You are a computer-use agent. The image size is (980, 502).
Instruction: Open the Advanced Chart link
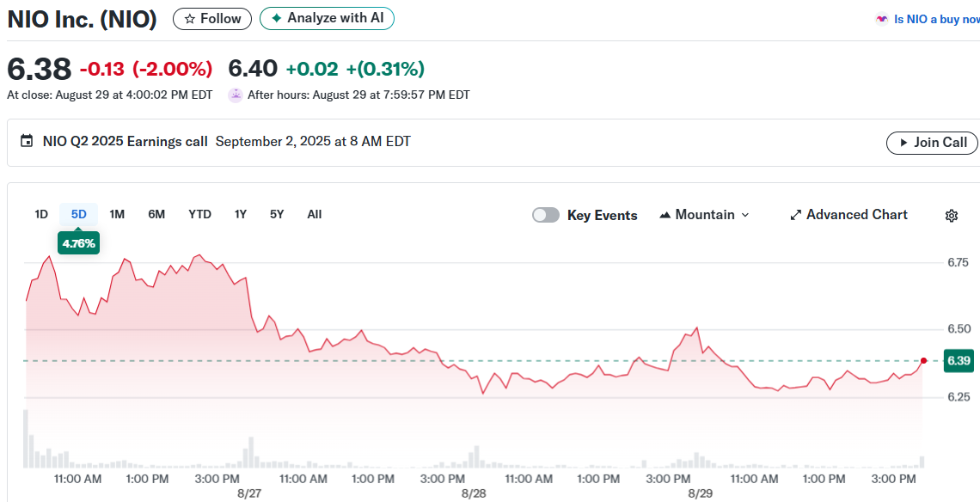[x=848, y=215]
